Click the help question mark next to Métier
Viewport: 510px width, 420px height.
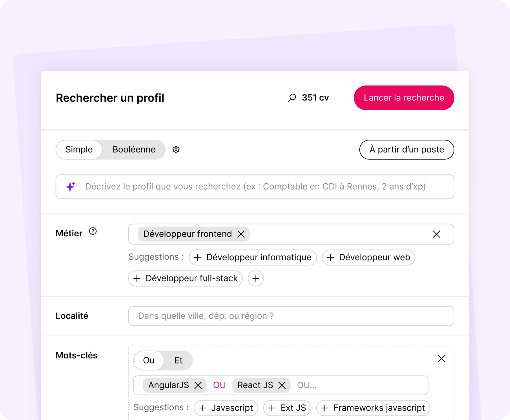93,231
